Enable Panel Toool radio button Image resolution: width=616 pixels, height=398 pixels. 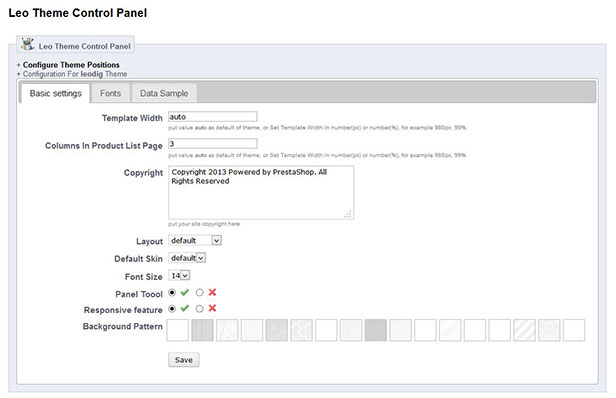pos(172,293)
